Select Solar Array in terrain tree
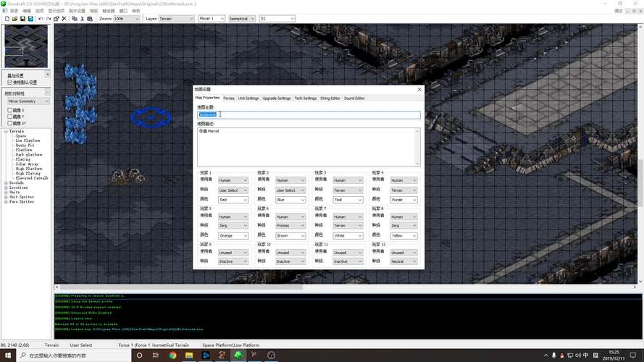644x362 pixels. tap(27, 164)
